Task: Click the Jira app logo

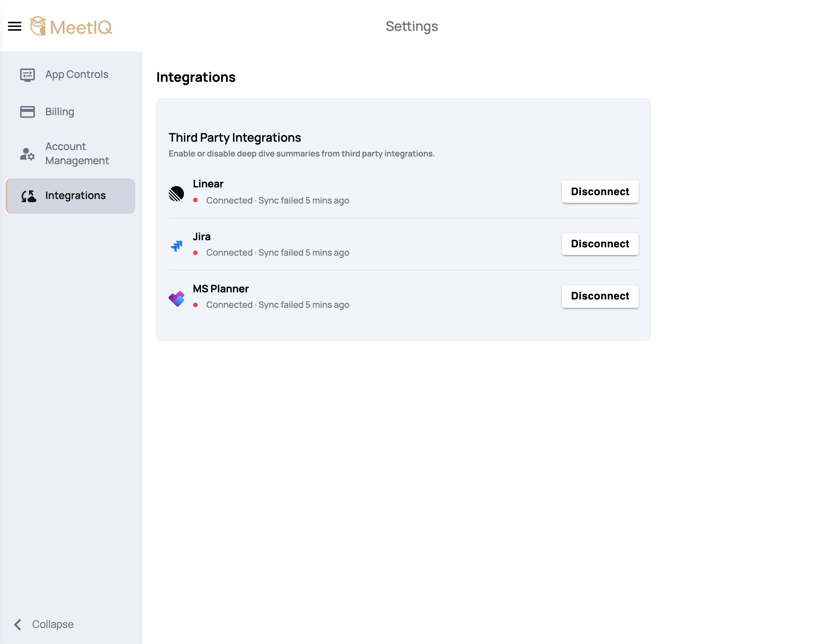Action: pyautogui.click(x=176, y=246)
